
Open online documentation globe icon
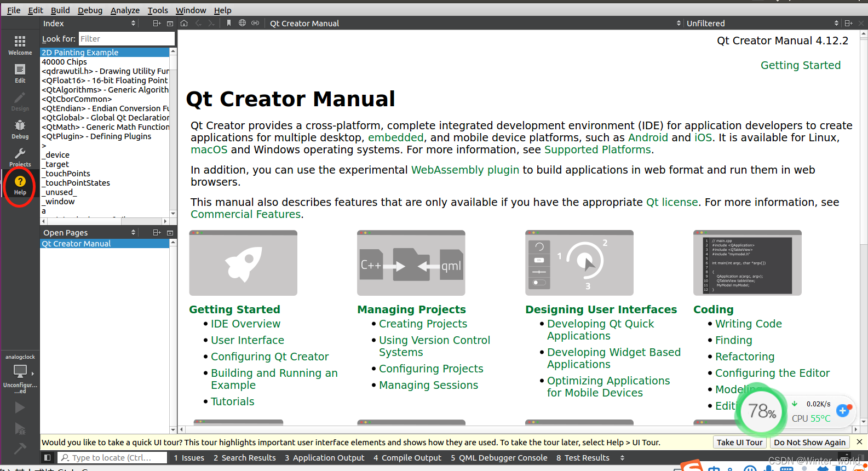[x=242, y=23]
